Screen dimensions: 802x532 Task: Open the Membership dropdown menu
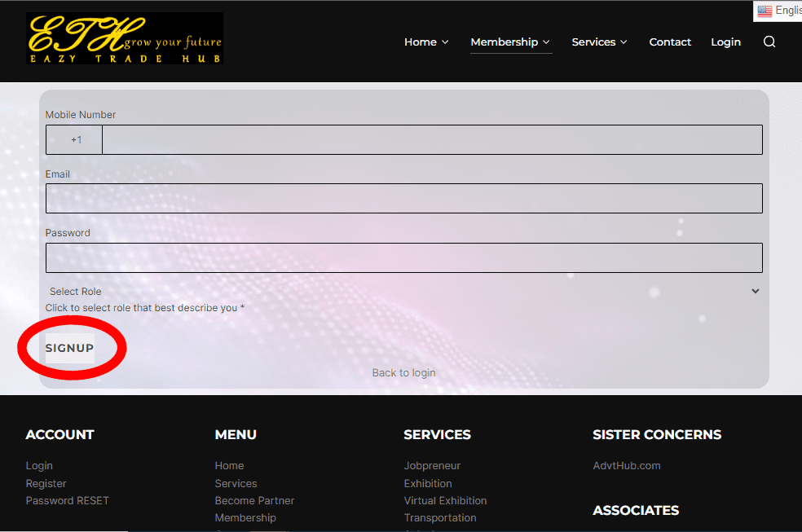pyautogui.click(x=510, y=42)
